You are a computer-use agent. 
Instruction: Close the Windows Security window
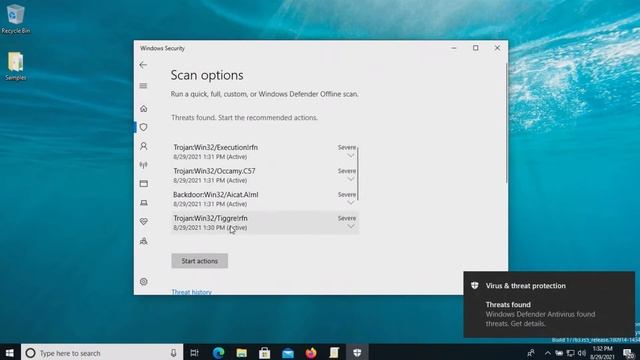click(497, 48)
